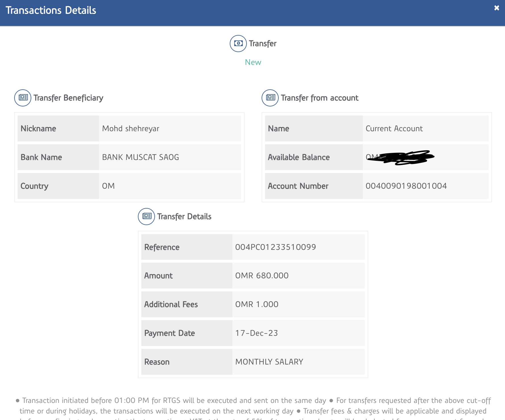Click the Transactions Details title text
This screenshot has height=420, width=505.
(51, 11)
